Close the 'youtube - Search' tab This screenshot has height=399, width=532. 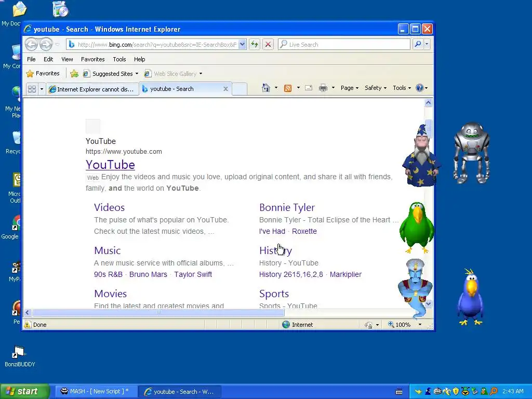[x=225, y=89]
